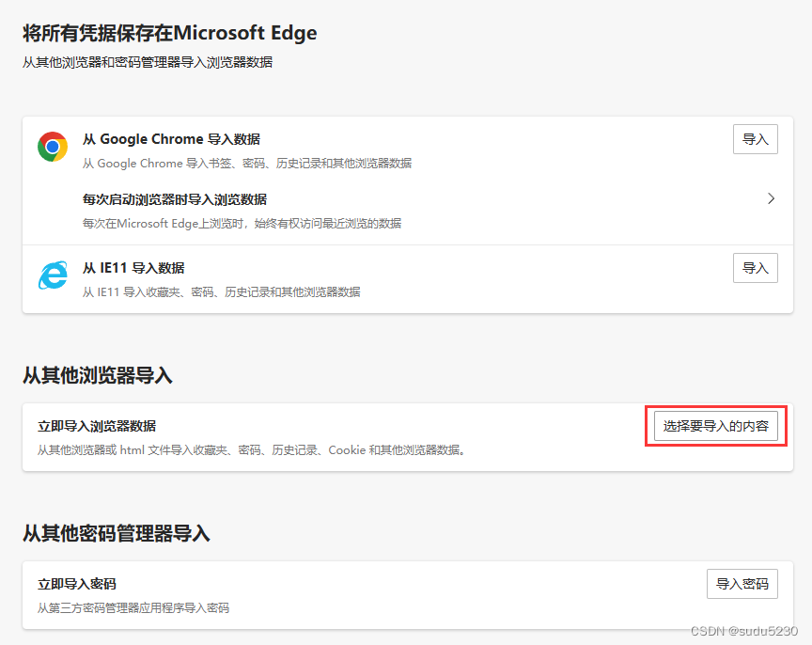Click 导入 button for Google Chrome data
Screen dimensions: 812x645
[755, 139]
